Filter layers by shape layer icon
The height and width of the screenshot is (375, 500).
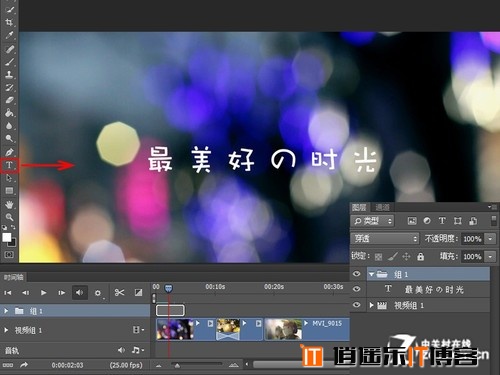pos(458,221)
